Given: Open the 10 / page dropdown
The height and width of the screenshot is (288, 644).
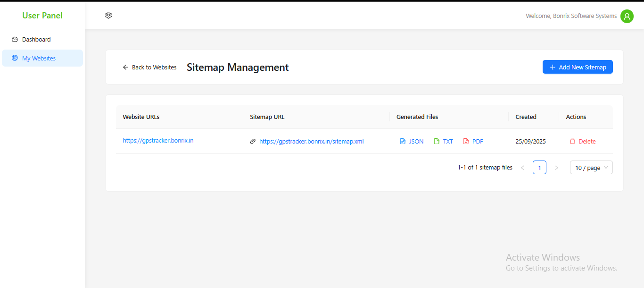Looking at the screenshot, I should click(591, 167).
